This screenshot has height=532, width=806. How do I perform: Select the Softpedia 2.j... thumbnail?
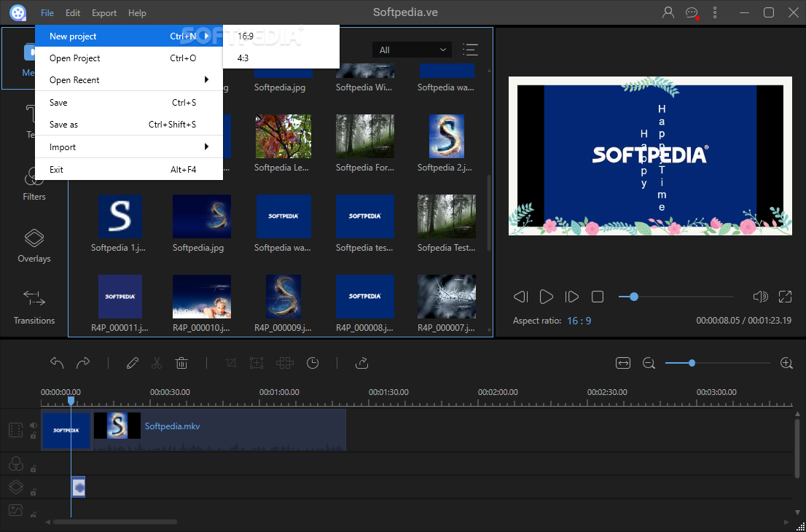[x=447, y=136]
